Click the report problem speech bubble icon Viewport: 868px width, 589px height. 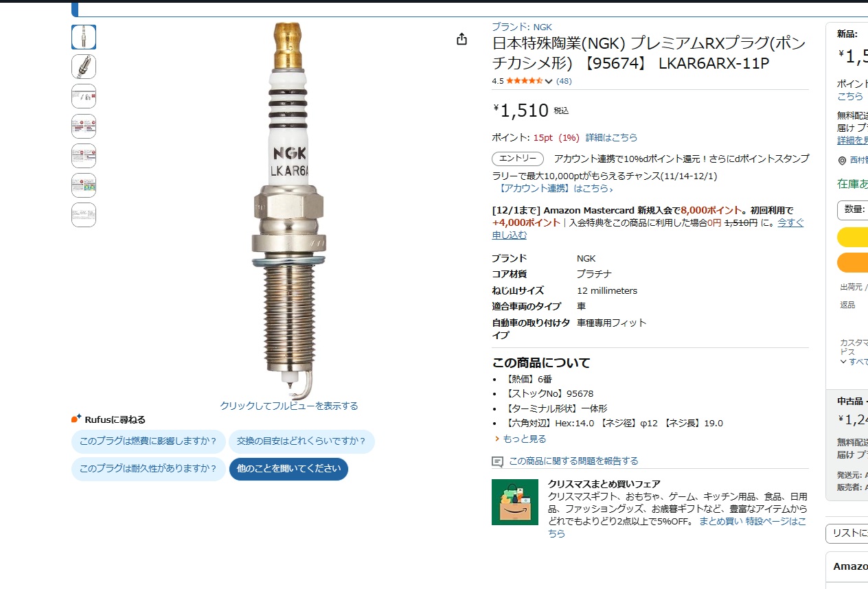[x=498, y=461]
